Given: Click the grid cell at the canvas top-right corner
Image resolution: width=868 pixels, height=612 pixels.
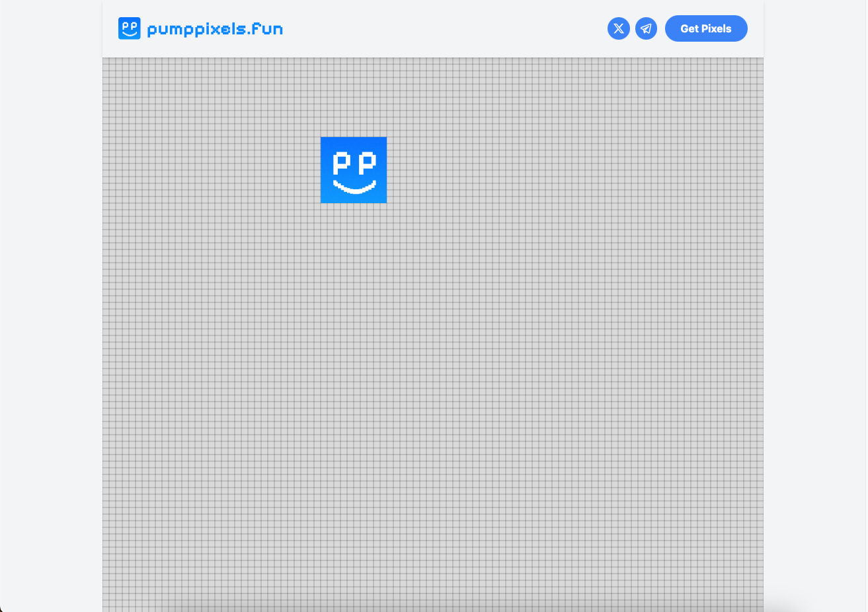Looking at the screenshot, I should point(759,62).
